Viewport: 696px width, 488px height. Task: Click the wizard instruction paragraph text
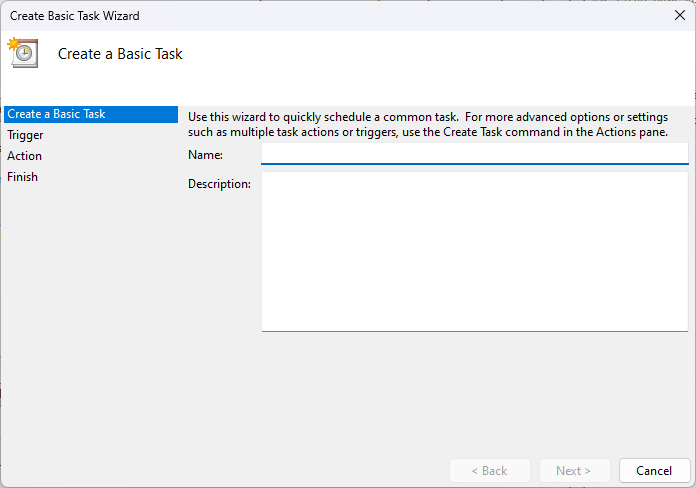pyautogui.click(x=428, y=124)
